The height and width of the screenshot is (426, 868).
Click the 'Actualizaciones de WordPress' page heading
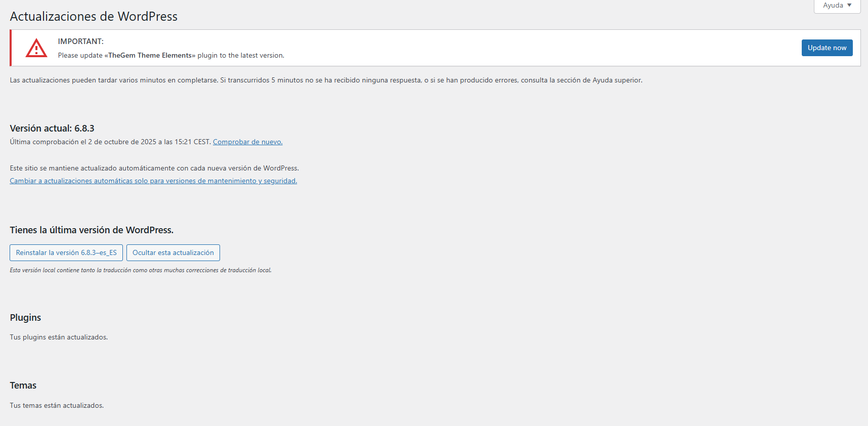(x=94, y=16)
